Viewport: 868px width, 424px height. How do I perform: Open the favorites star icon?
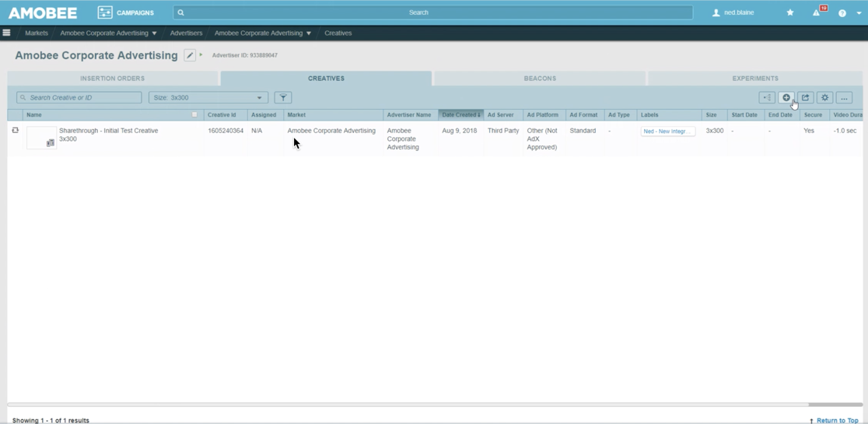[790, 12]
